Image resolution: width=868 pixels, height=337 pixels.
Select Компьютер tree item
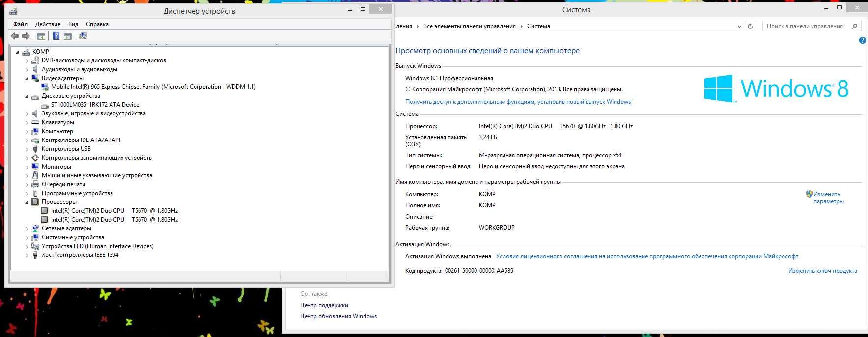pyautogui.click(x=57, y=131)
